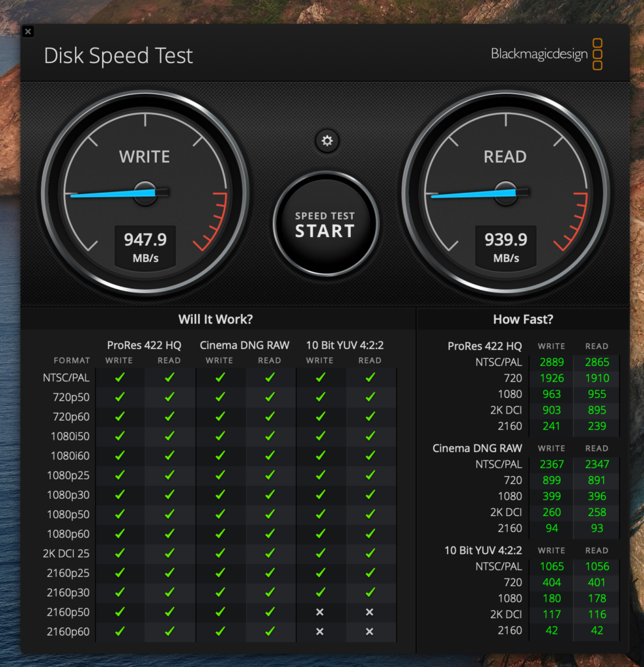Click 10 Bit YUV 720 read value 401

click(596, 582)
